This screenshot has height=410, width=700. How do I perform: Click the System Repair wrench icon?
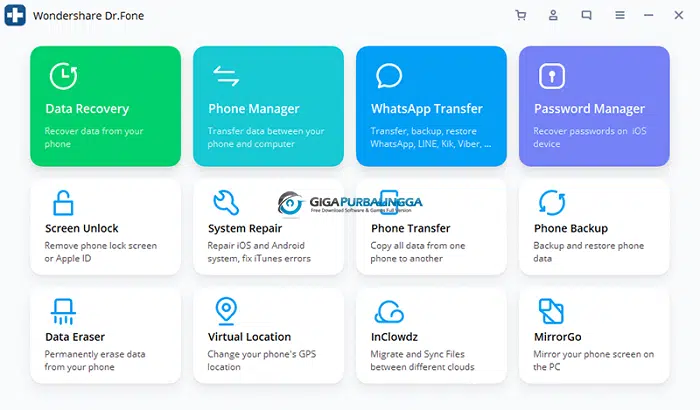(226, 203)
